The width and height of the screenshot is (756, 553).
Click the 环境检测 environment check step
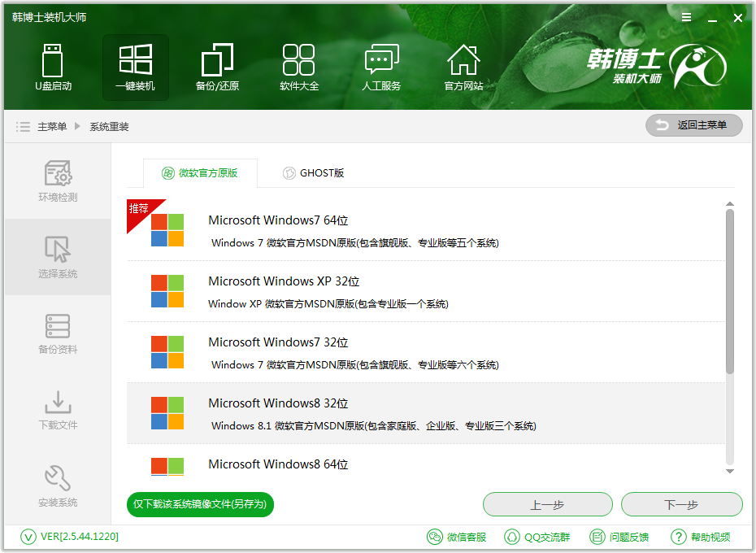click(x=58, y=181)
